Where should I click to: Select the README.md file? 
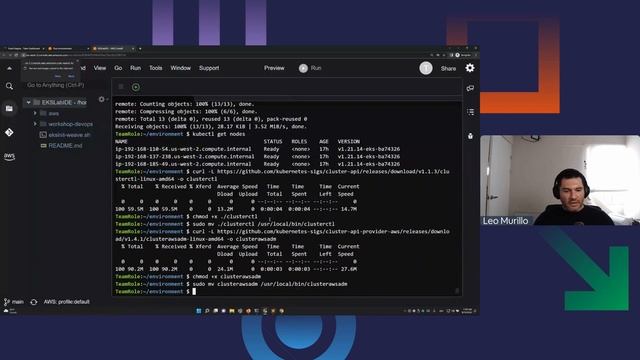(65, 145)
